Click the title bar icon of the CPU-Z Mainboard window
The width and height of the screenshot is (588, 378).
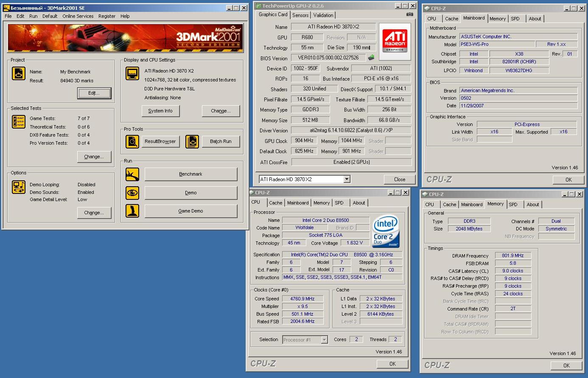[427, 8]
